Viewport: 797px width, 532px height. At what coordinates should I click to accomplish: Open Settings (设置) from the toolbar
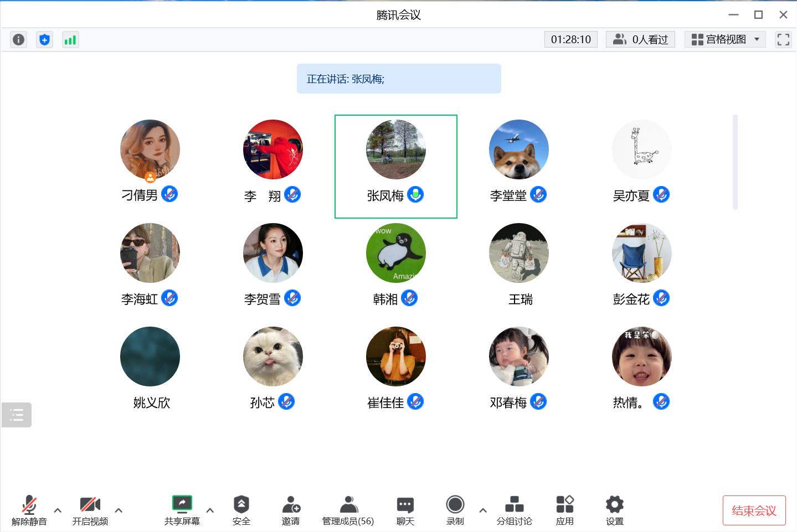pos(614,510)
